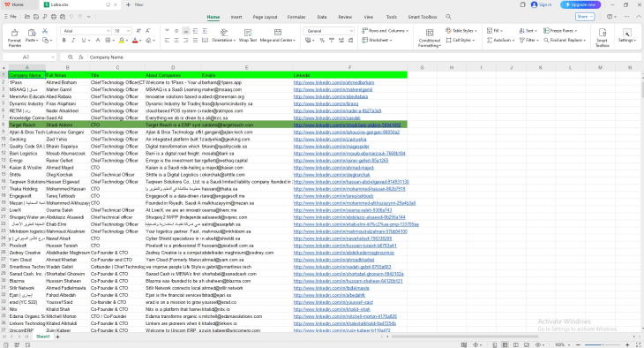The image size is (644, 348).
Task: Open Rows and Columns dropdown
Action: (386, 31)
